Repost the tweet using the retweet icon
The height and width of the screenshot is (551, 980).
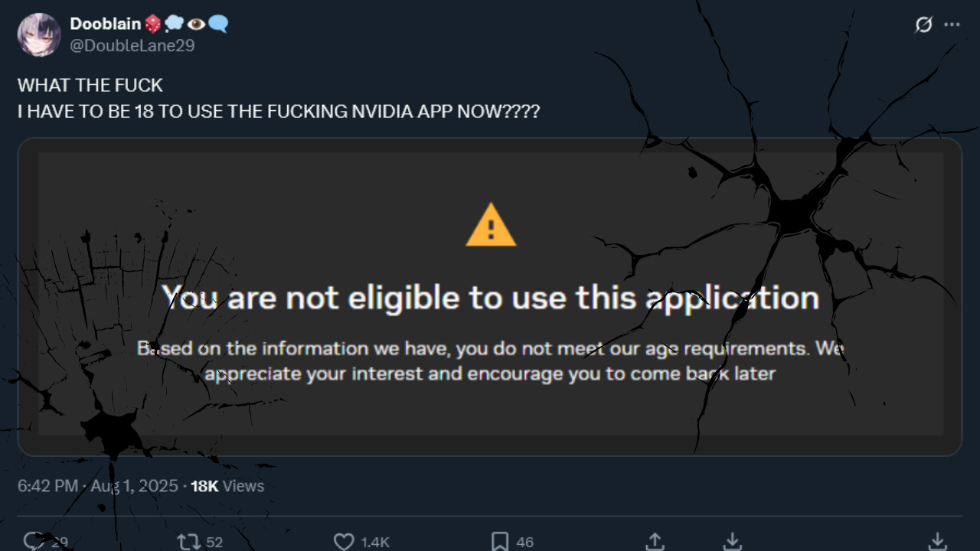tap(188, 542)
